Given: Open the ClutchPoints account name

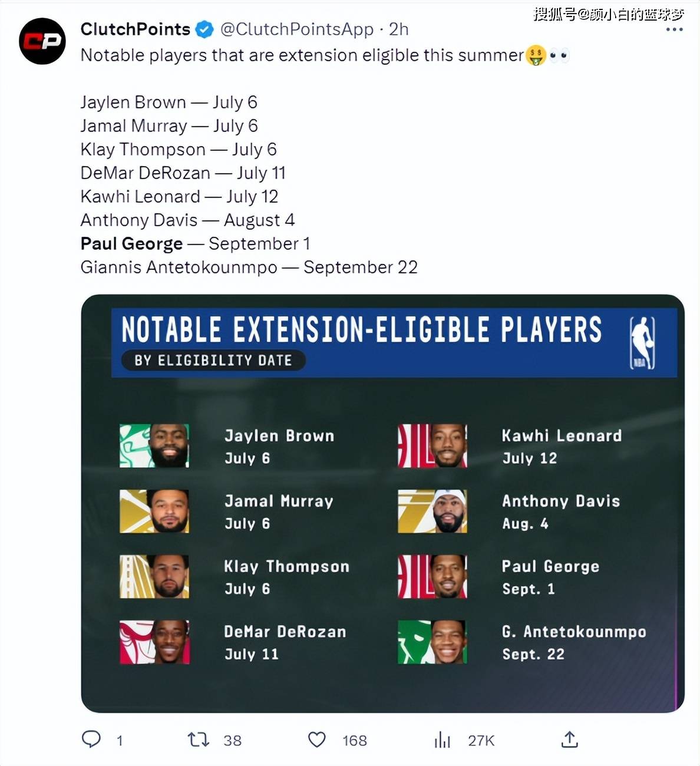Looking at the screenshot, I should pos(135,29).
